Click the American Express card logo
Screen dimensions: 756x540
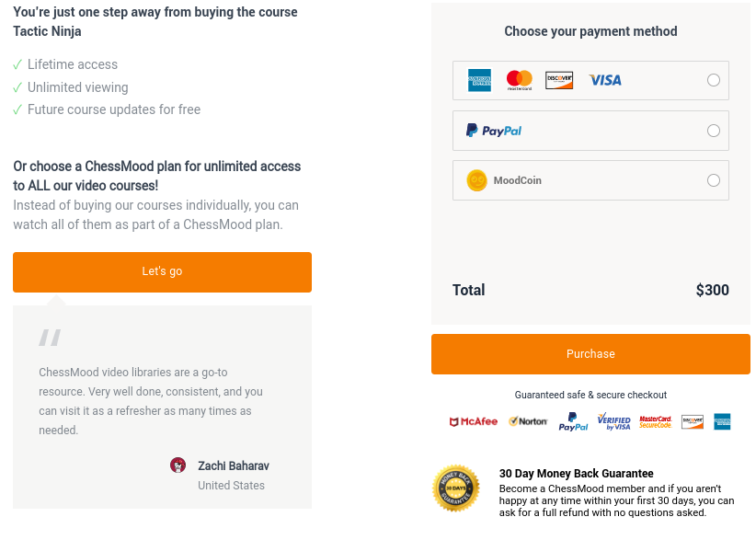coord(479,80)
